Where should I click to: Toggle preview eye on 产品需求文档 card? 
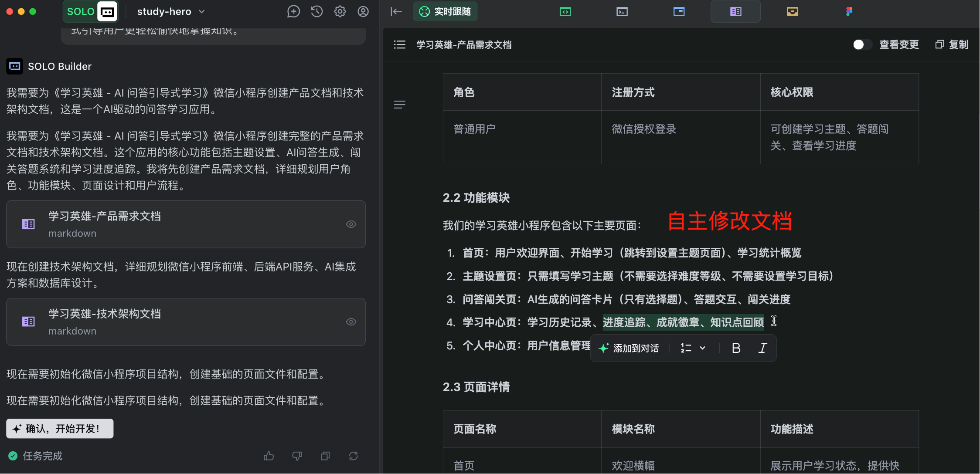click(351, 224)
